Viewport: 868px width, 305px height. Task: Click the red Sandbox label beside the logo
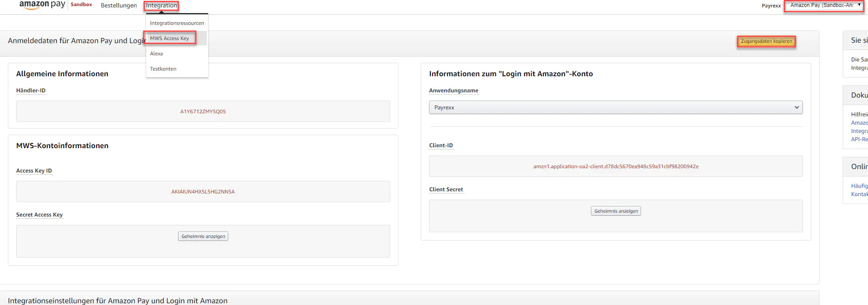coord(81,5)
